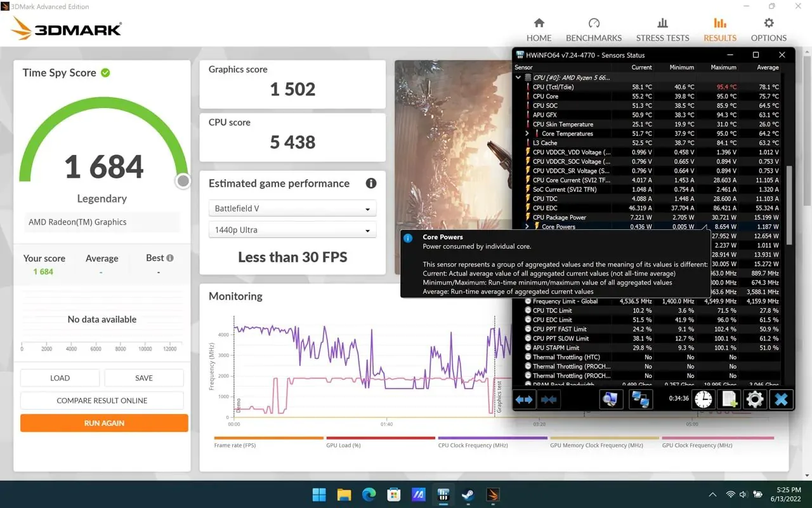
Task: Show hidden system tray icons
Action: click(712, 495)
